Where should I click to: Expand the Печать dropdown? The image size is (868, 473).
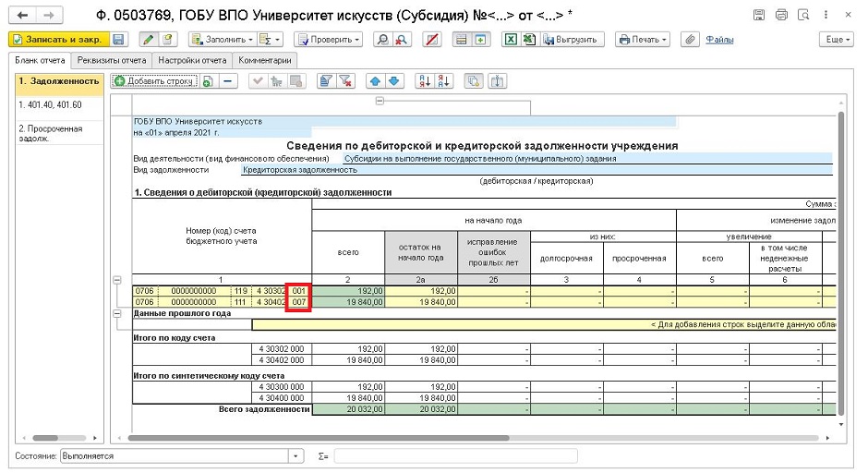tap(644, 40)
